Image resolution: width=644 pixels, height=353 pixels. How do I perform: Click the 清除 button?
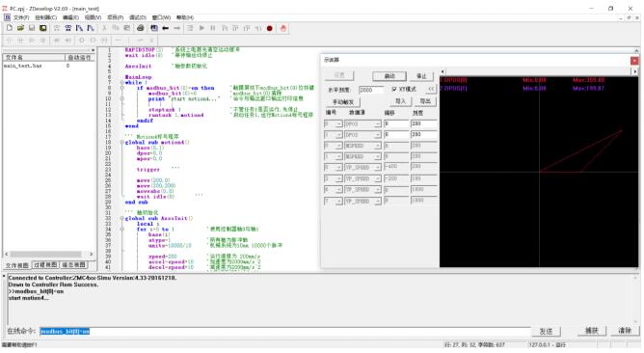625,331
